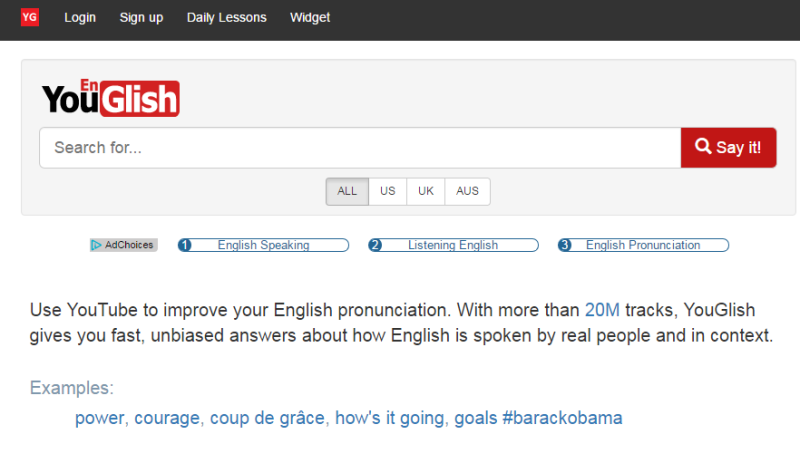The width and height of the screenshot is (800, 463).
Task: Select the US accent filter
Action: point(387,191)
